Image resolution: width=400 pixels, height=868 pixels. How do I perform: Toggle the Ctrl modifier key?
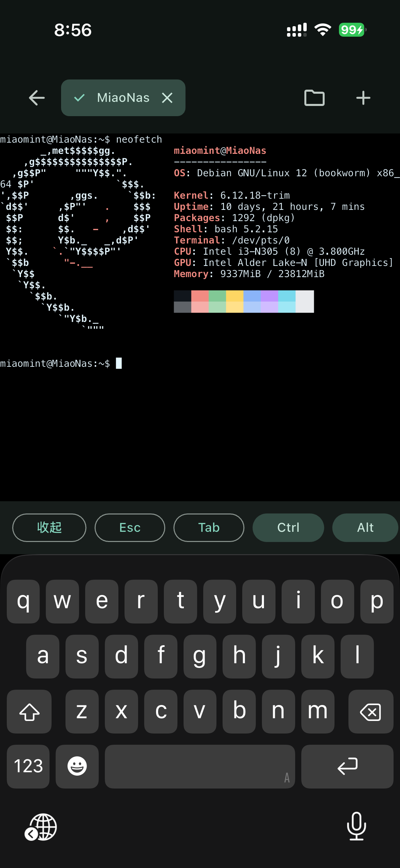[x=288, y=527]
